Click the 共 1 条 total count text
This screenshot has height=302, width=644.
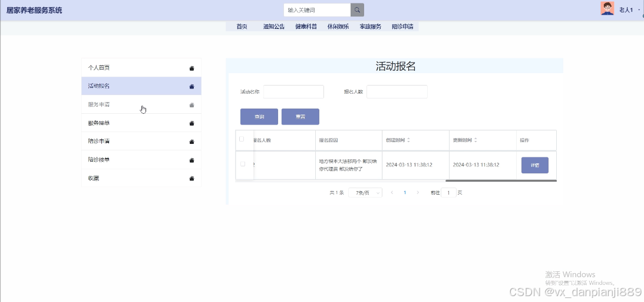point(337,193)
